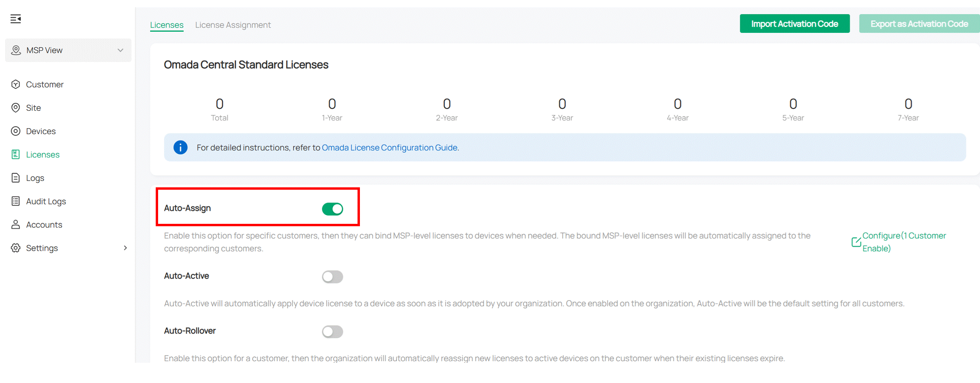Click the 4-Year license count
980x383 pixels.
click(x=678, y=104)
